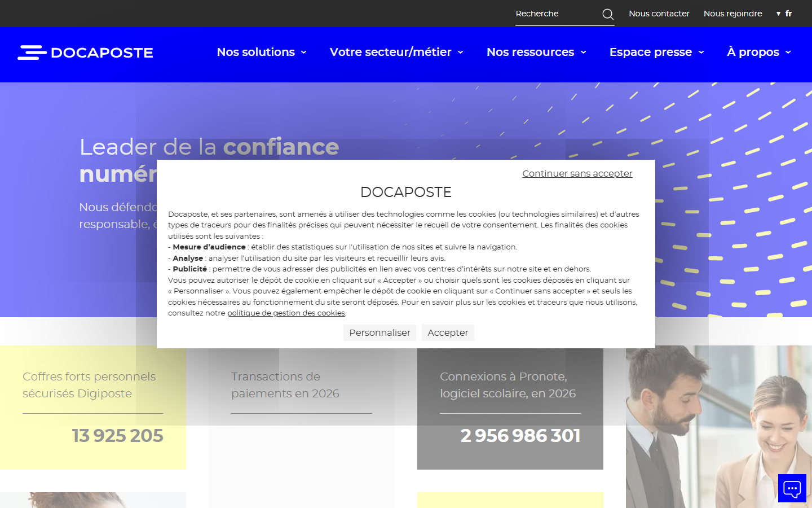This screenshot has width=812, height=508.
Task: Expand the À propos chevron
Action: tap(788, 52)
